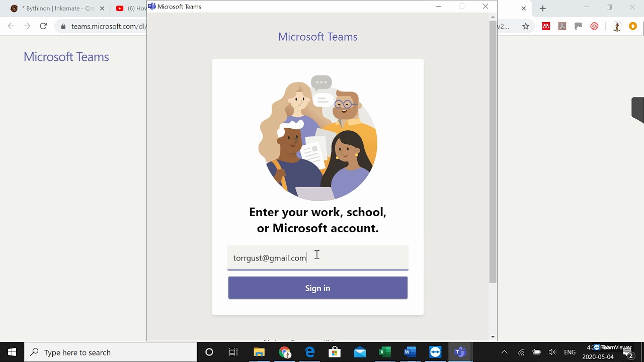Click Chrome back navigation arrow
The image size is (644, 362).
click(11, 26)
